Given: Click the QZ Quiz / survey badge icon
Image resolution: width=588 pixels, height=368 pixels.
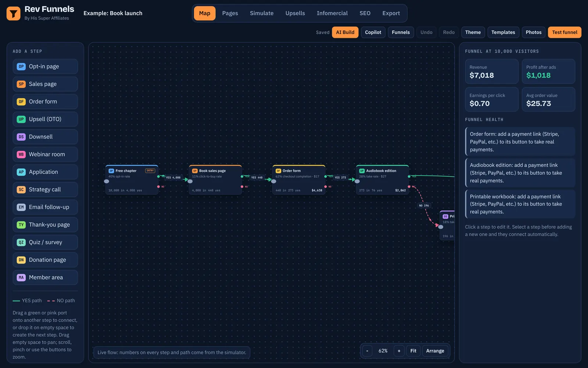Looking at the screenshot, I should [x=21, y=242].
